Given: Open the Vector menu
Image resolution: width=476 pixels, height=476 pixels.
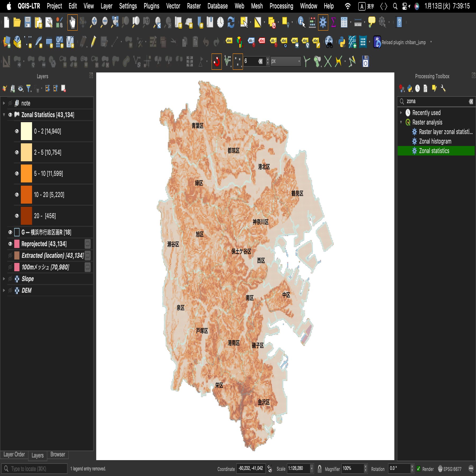Looking at the screenshot, I should coord(173,6).
